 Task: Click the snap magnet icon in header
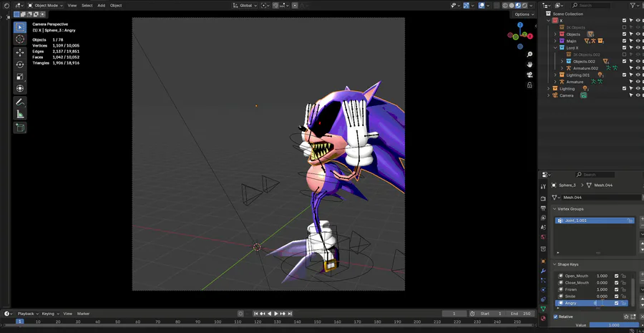[276, 5]
